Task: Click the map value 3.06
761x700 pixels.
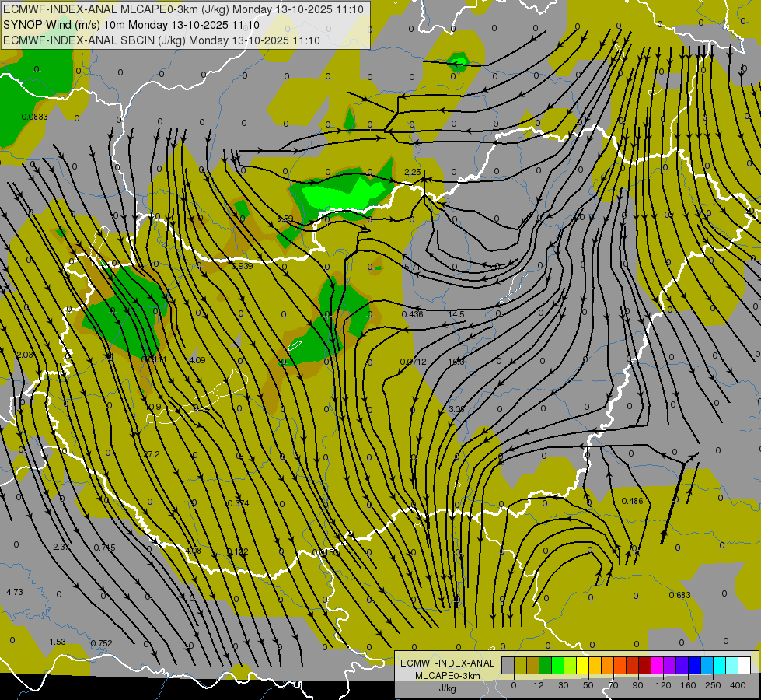Action: [x=457, y=409]
